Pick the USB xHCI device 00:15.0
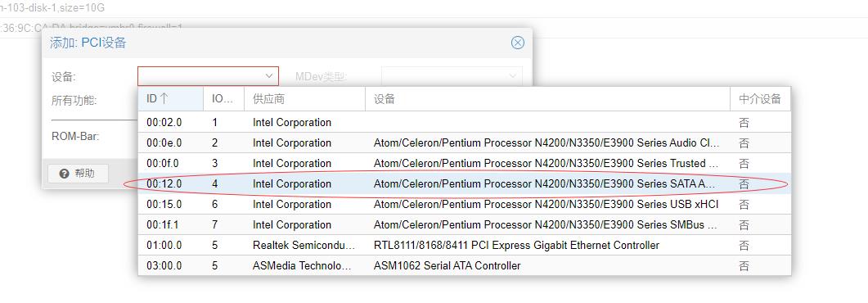The image size is (868, 303). (x=465, y=205)
